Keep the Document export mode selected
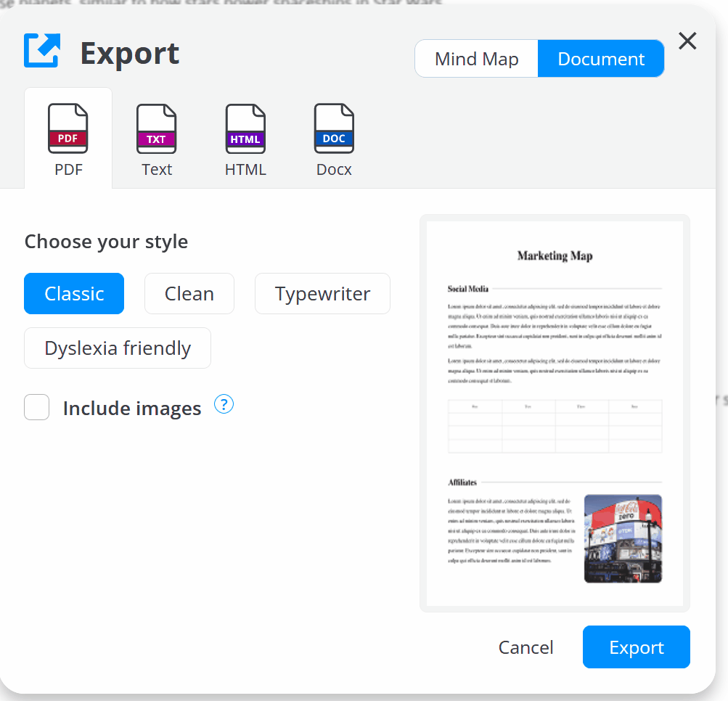 600,58
